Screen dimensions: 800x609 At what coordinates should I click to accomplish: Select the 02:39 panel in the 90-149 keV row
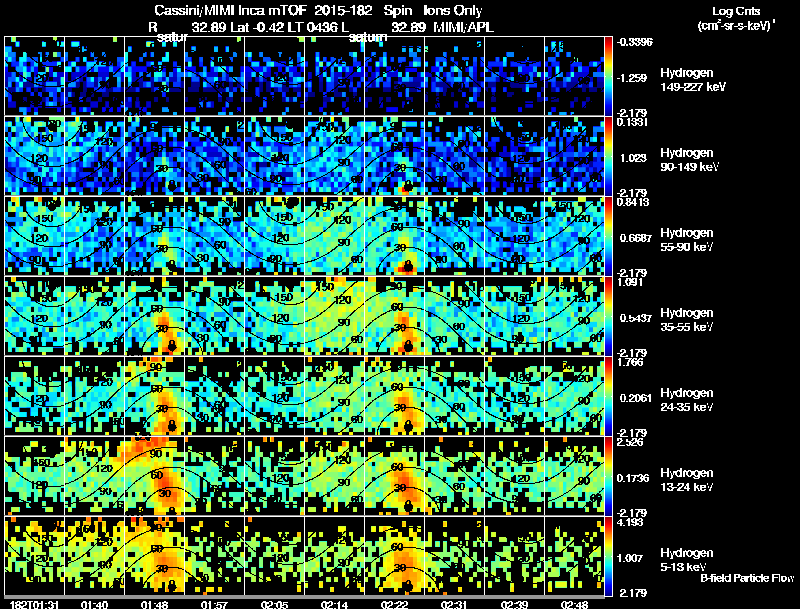514,156
